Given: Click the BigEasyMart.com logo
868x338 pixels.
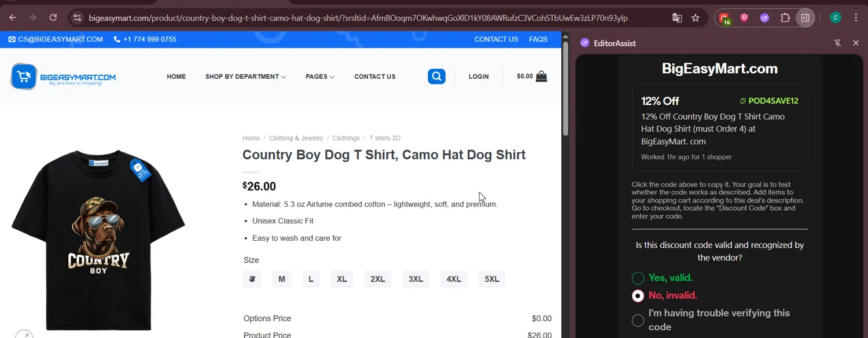Looking at the screenshot, I should (x=63, y=76).
